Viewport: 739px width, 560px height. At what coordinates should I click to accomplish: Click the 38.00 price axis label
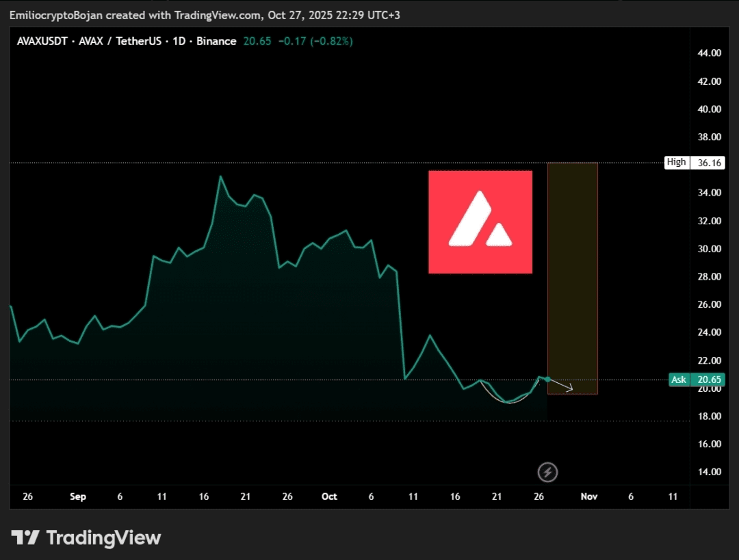(x=710, y=137)
